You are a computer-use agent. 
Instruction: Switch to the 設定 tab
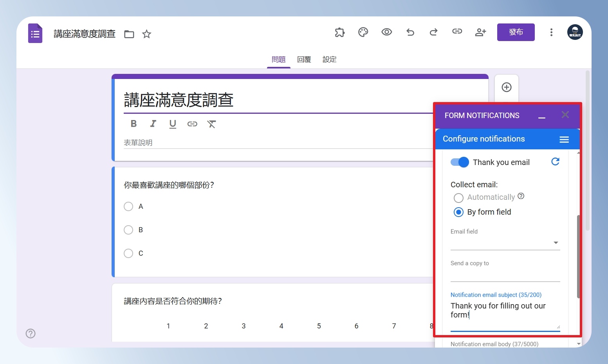(330, 59)
